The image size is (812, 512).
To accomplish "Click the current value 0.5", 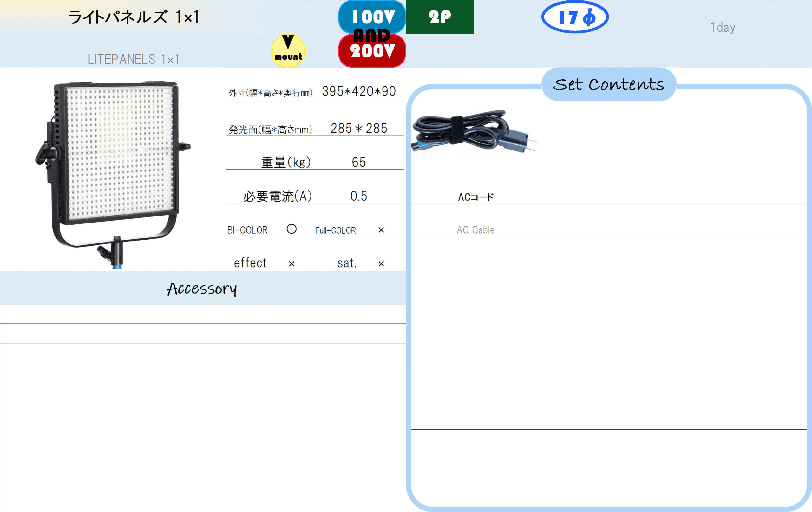I will (x=359, y=196).
